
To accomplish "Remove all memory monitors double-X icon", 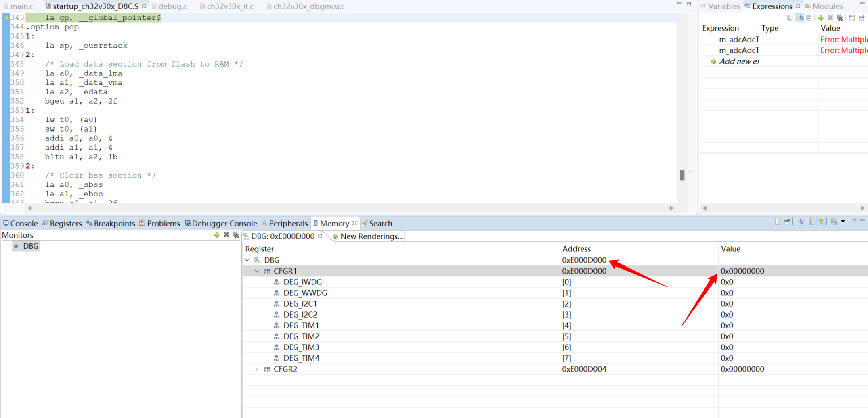I will pyautogui.click(x=236, y=235).
